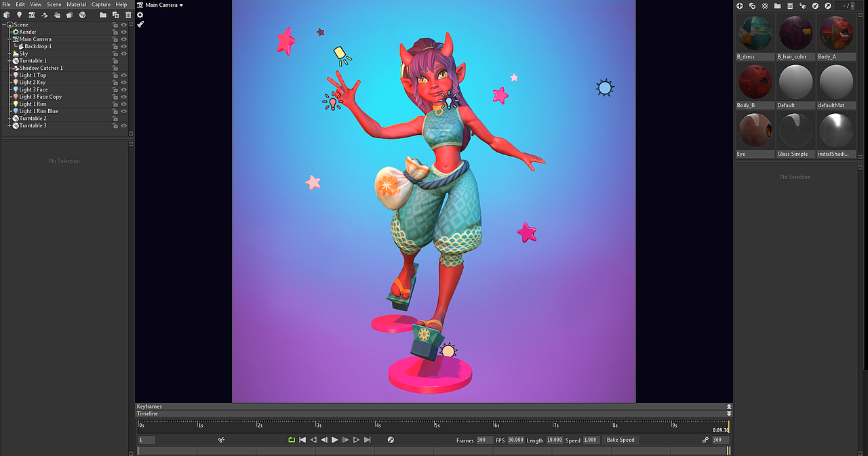868x456 pixels.
Task: Click the Frames value field
Action: (x=484, y=440)
